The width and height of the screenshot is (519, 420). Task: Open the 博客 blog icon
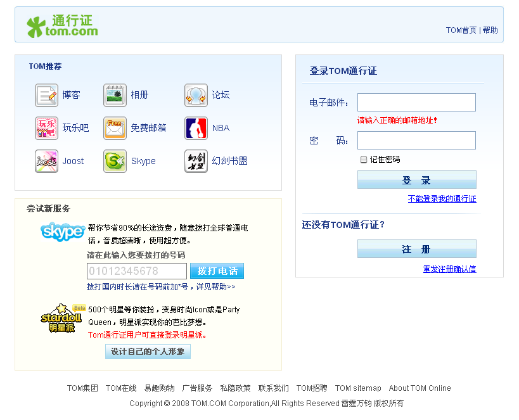click(47, 95)
